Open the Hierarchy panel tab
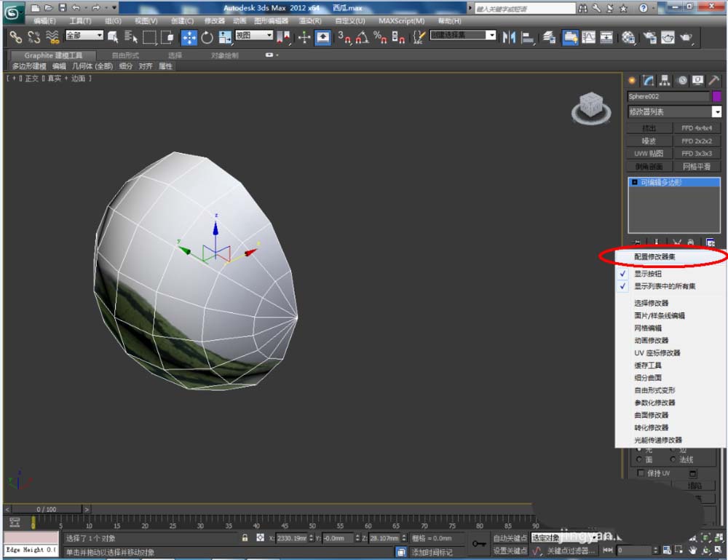 point(665,81)
